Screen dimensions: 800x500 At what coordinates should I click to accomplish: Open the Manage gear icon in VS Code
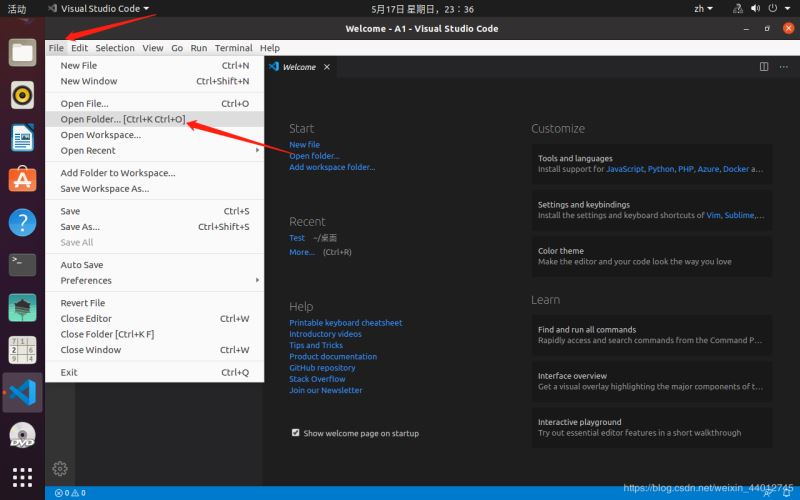coord(60,468)
